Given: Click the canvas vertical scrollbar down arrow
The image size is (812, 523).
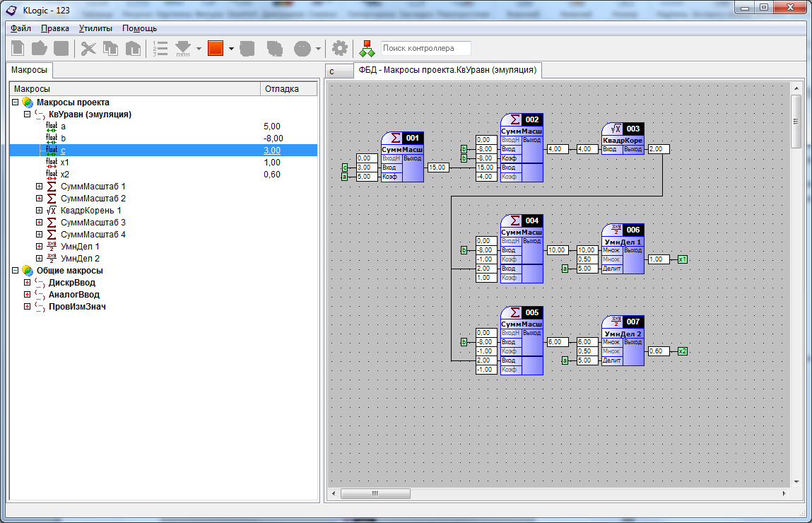Looking at the screenshot, I should point(796,481).
